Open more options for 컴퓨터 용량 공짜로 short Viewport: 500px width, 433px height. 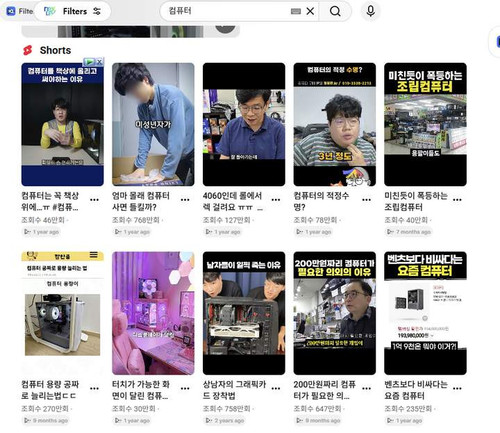coord(94,388)
